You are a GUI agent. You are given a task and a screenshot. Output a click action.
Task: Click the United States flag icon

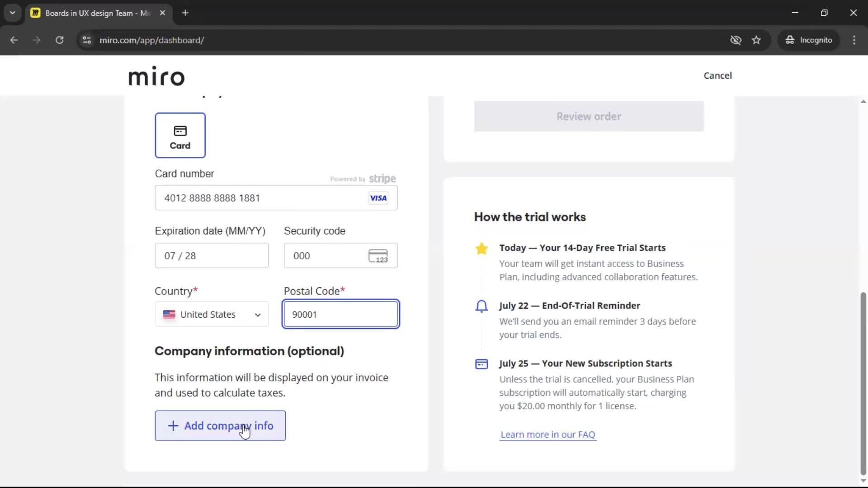tap(169, 314)
